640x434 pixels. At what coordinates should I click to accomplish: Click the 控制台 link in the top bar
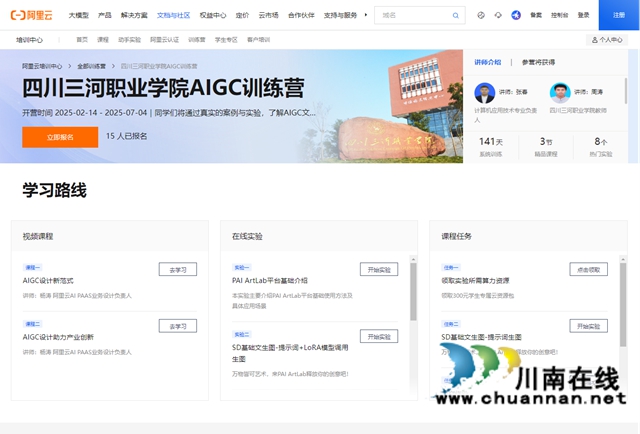pyautogui.click(x=560, y=15)
